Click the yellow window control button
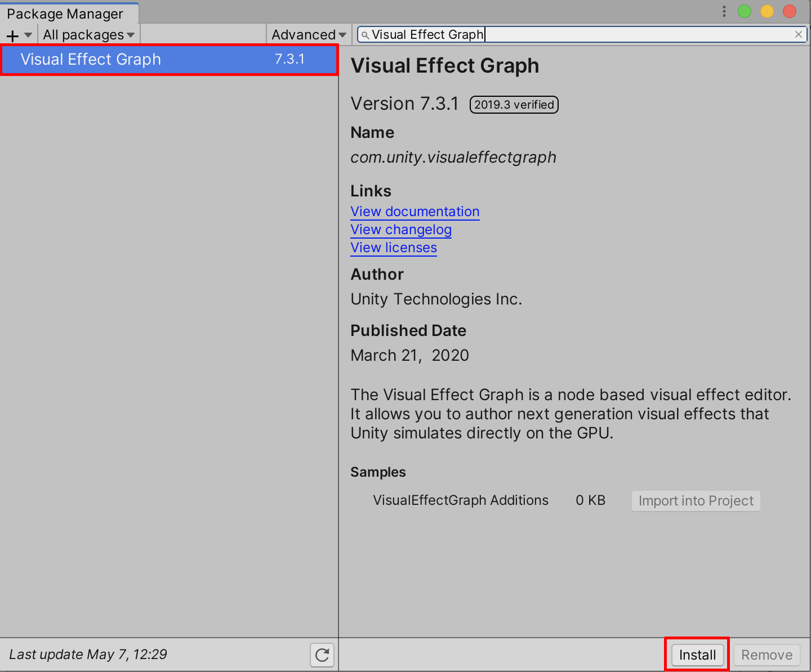 pos(767,11)
